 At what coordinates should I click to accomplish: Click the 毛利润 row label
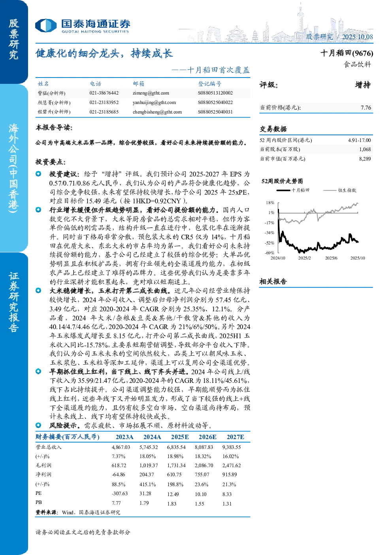pyautogui.click(x=43, y=466)
